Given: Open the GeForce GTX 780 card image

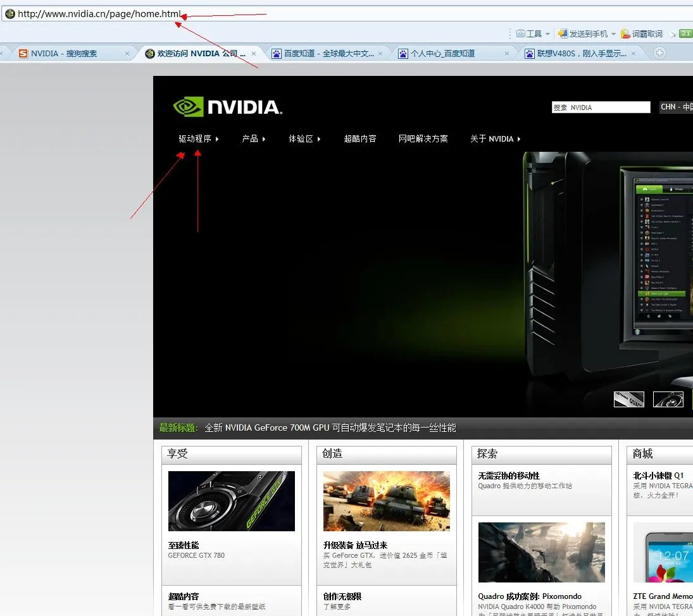Looking at the screenshot, I should click(x=232, y=501).
